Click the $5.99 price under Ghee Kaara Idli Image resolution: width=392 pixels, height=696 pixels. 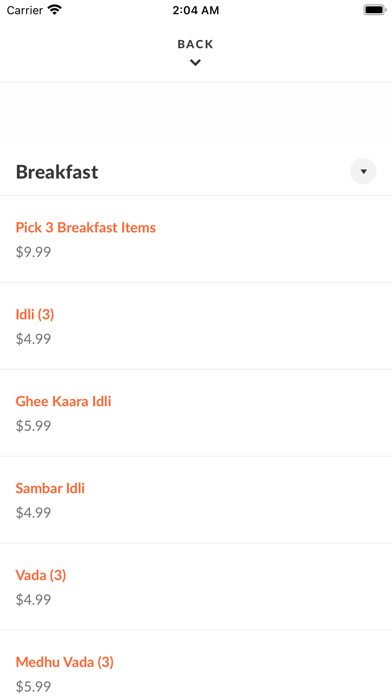pos(33,426)
